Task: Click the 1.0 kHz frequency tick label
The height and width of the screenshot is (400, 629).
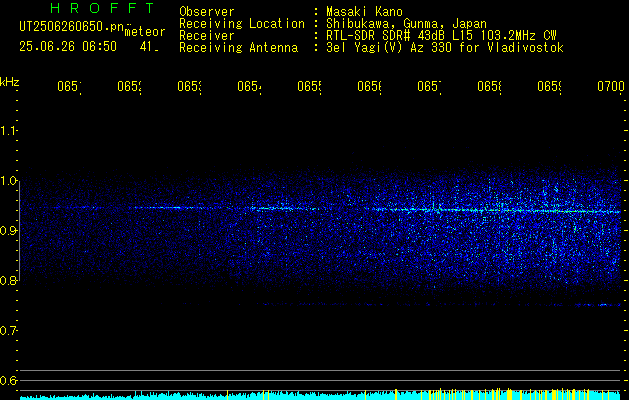Action: tap(8, 180)
